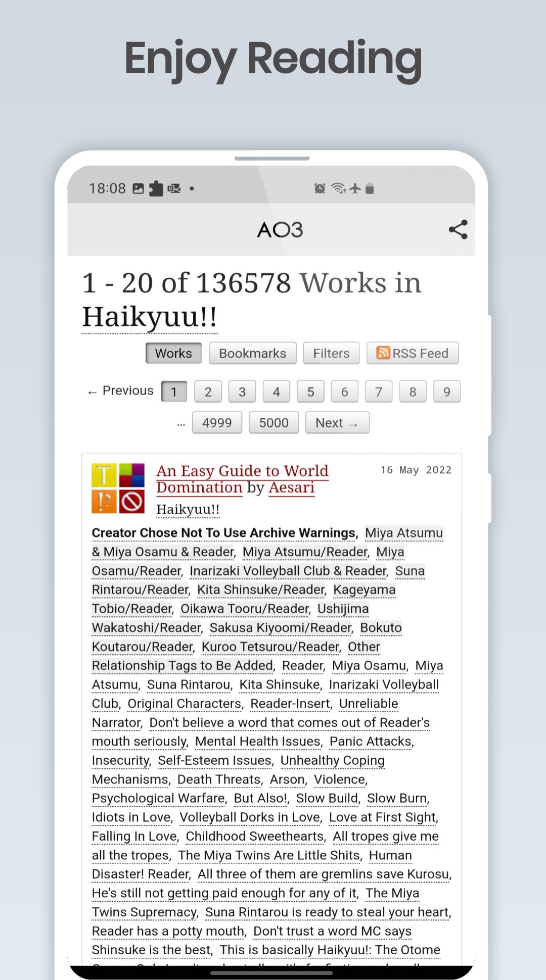Image resolution: width=546 pixels, height=980 pixels.
Task: Tap the battery icon in status bar
Action: click(x=370, y=188)
